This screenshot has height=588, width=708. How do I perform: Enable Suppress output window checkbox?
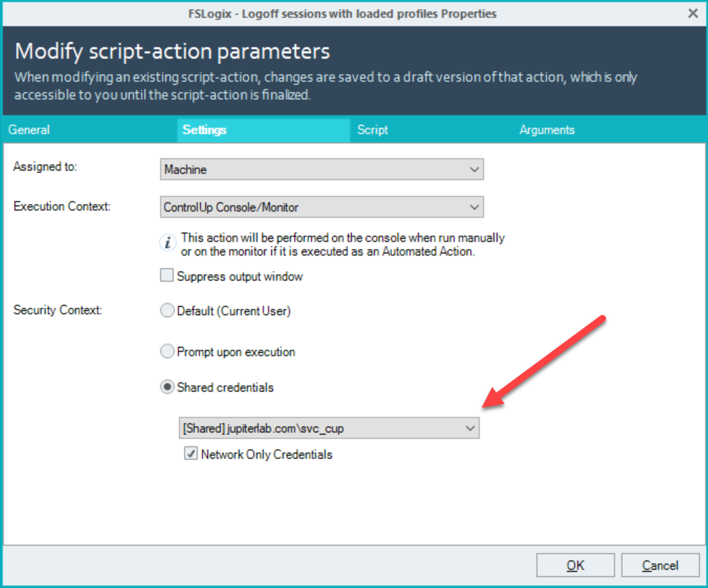166,275
